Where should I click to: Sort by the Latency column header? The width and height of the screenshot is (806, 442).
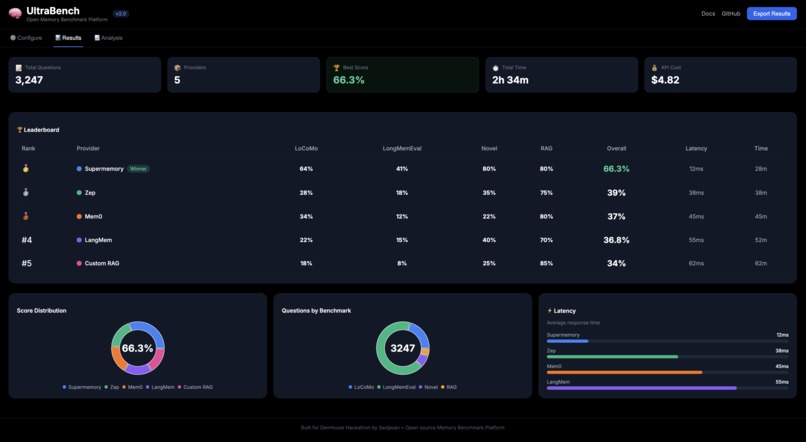click(x=696, y=149)
